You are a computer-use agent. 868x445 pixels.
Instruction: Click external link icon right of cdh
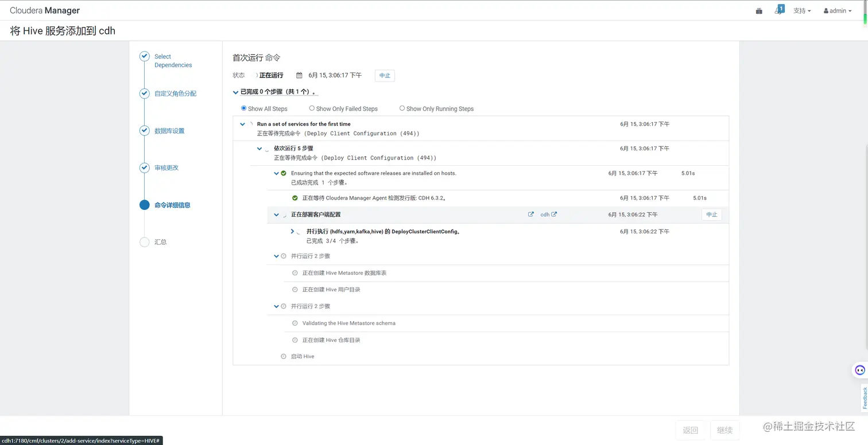coord(554,214)
